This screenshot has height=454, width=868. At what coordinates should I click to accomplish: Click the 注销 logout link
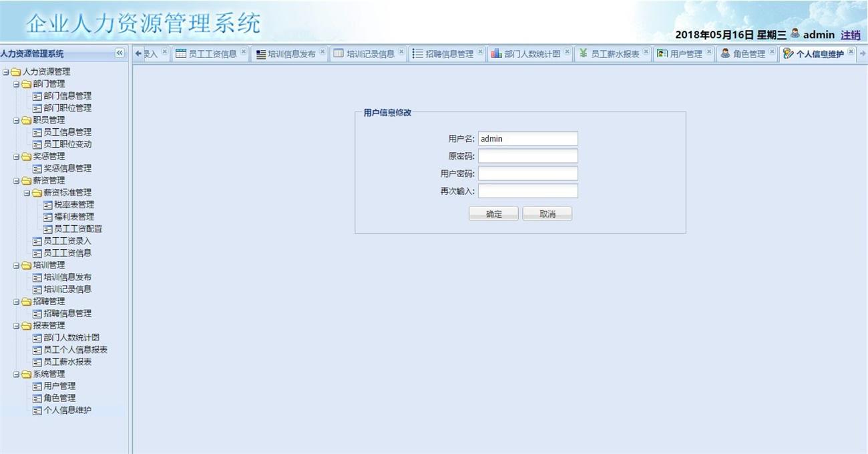(850, 35)
